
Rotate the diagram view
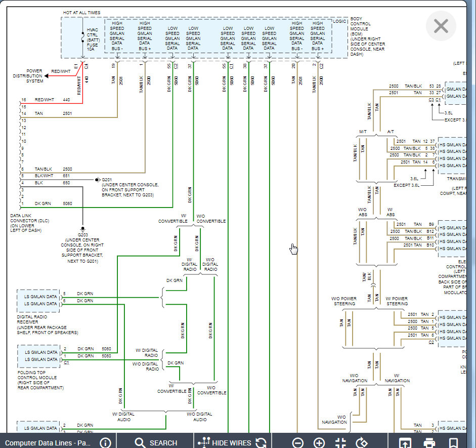coord(362,443)
